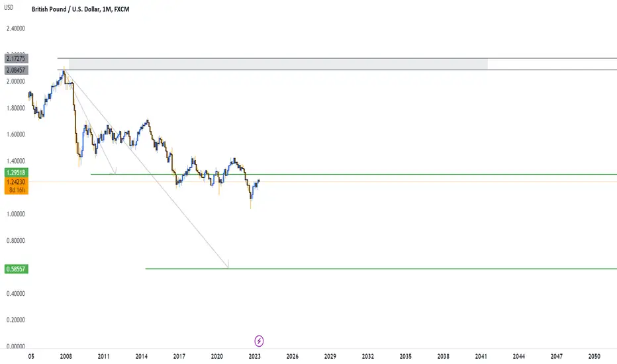This screenshot has height=364, width=617.
Task: Select the 2.17275 gray price label
Action: click(x=16, y=59)
